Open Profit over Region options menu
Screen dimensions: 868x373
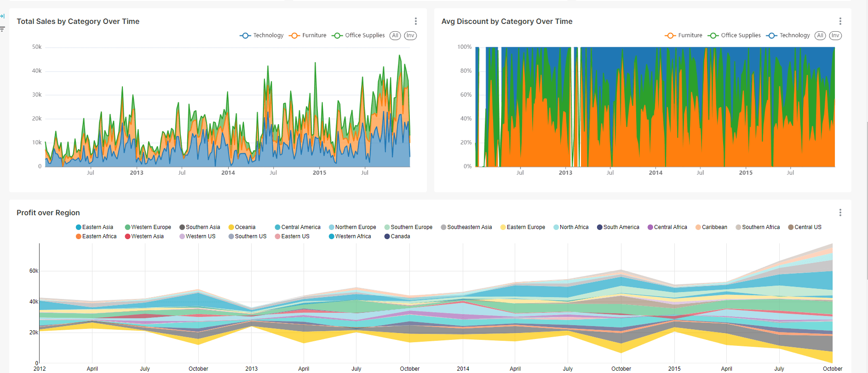(840, 212)
